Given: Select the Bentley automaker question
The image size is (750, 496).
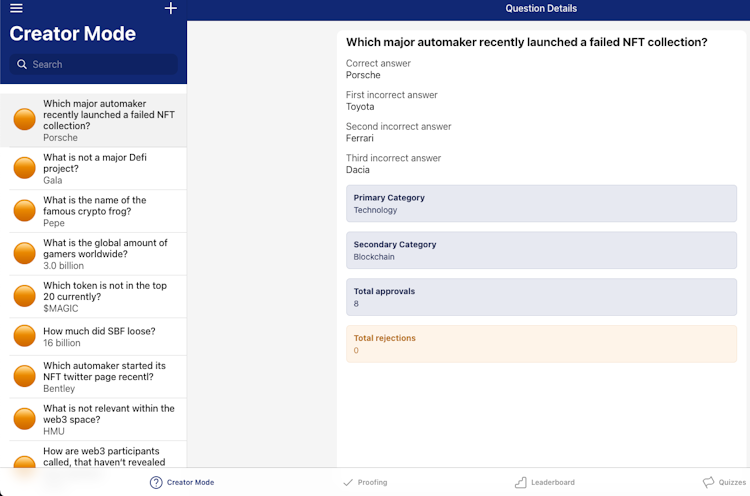Looking at the screenshot, I should coord(98,377).
